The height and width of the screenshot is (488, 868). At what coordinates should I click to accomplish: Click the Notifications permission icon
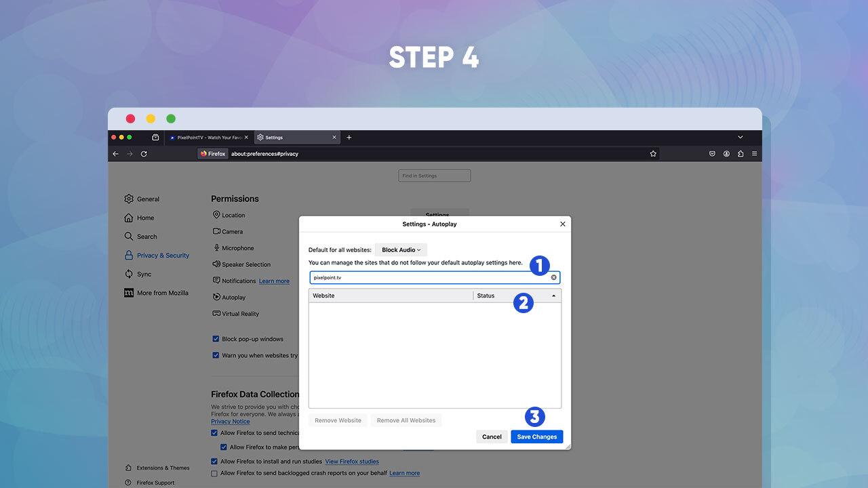(216, 281)
